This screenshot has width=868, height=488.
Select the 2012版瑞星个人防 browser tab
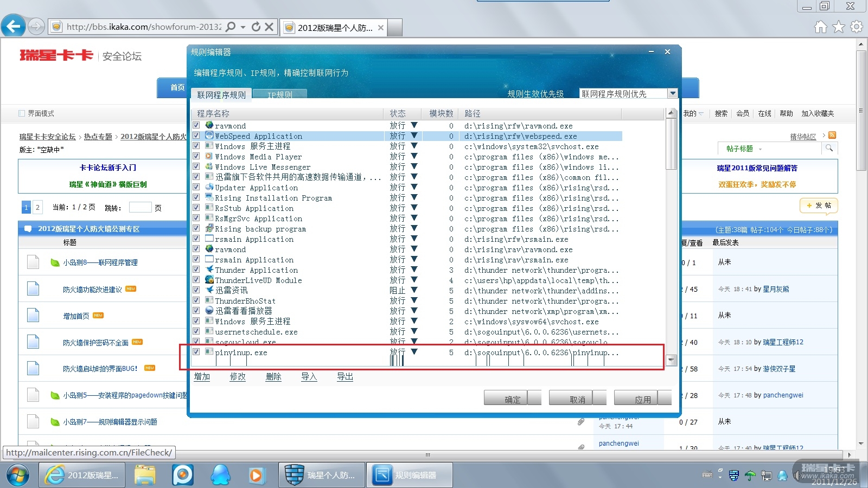(x=335, y=28)
